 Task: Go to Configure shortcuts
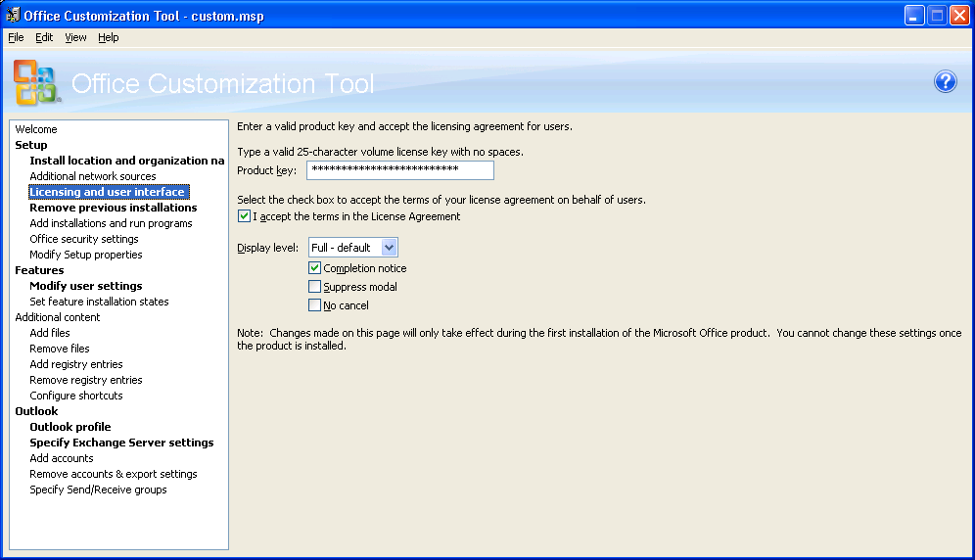pyautogui.click(x=75, y=396)
